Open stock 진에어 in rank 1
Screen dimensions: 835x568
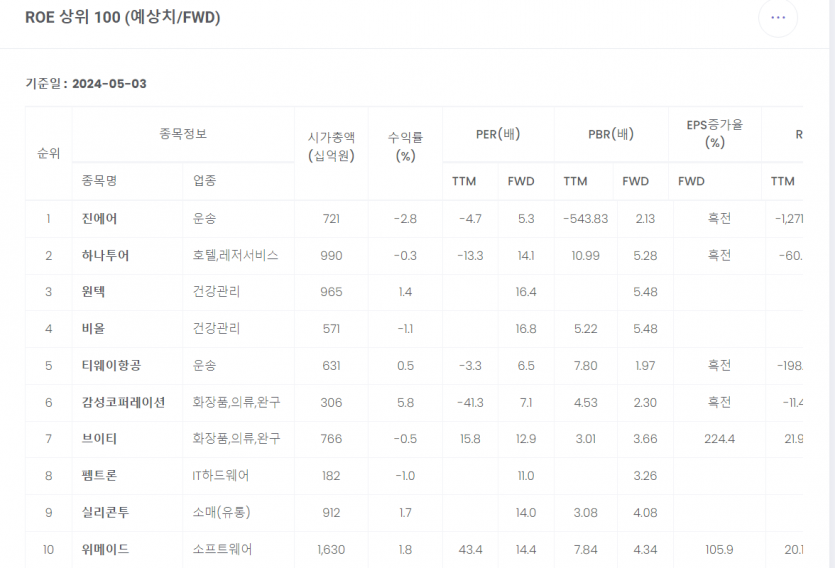pos(100,219)
